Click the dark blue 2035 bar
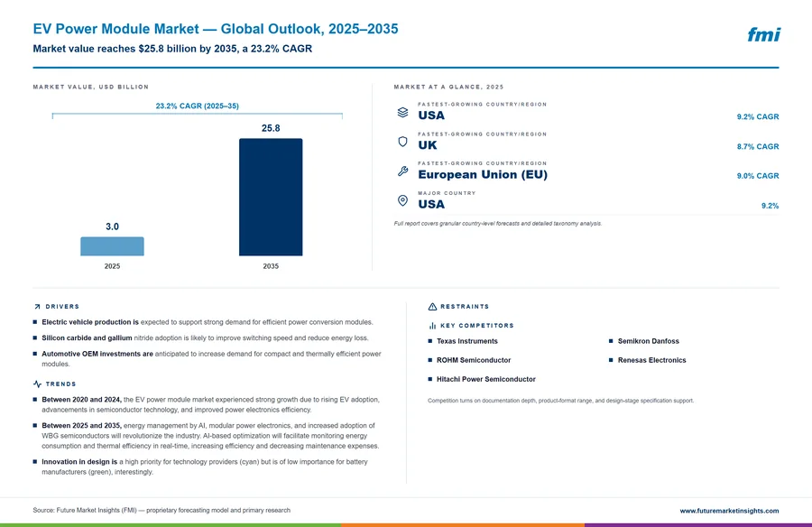Viewport: 812px width, 527px height. [x=271, y=197]
